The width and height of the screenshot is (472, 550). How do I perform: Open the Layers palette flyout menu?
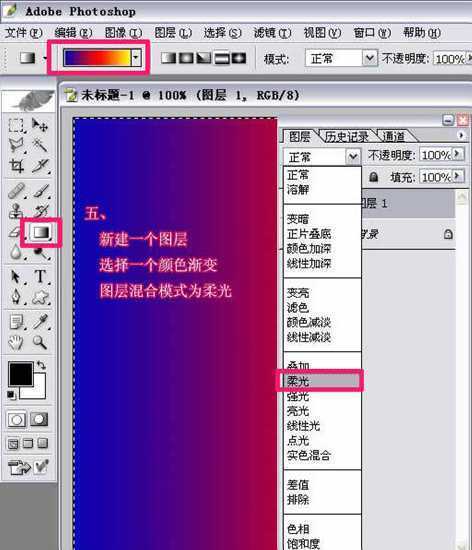coord(461,135)
